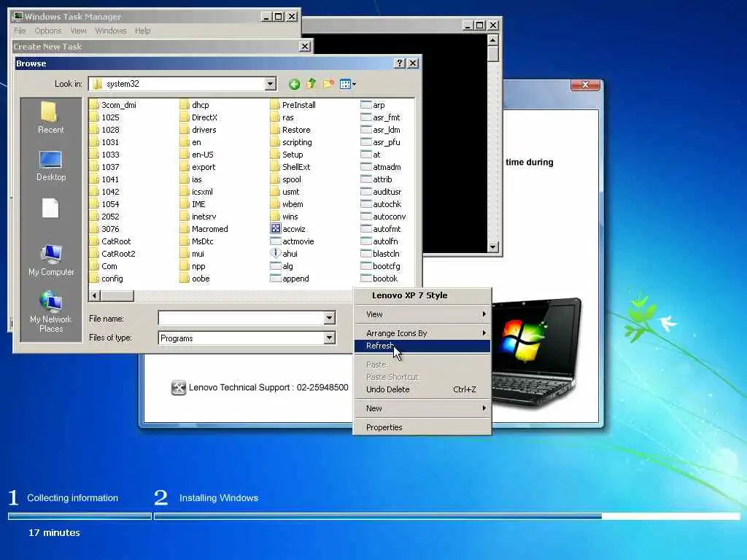747x560 pixels.
Task: Click file list scroll left arrow
Action: click(x=95, y=296)
